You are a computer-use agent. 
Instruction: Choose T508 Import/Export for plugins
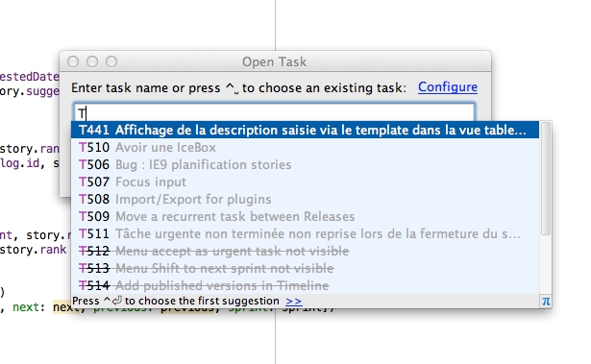pos(305,199)
